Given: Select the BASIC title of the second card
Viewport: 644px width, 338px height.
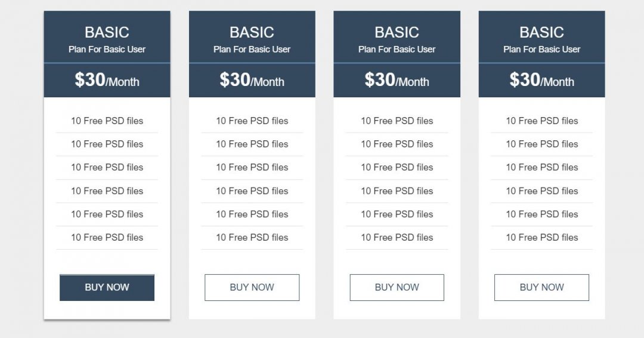Looking at the screenshot, I should tap(252, 32).
